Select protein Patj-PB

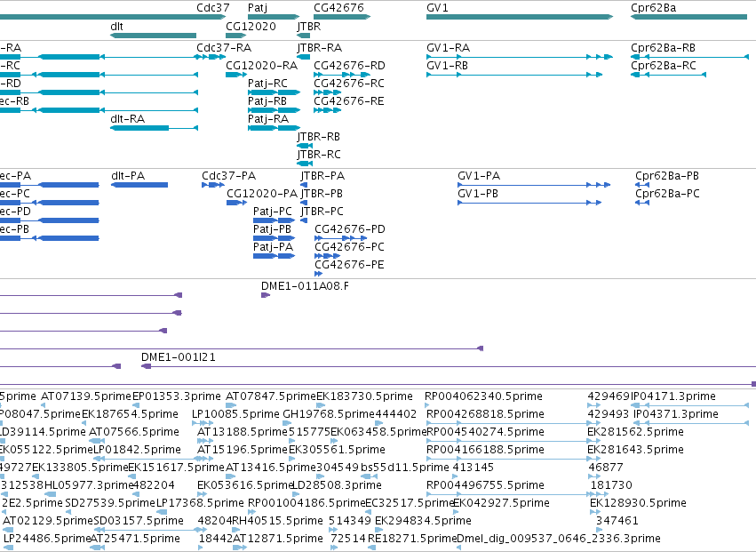(272, 229)
